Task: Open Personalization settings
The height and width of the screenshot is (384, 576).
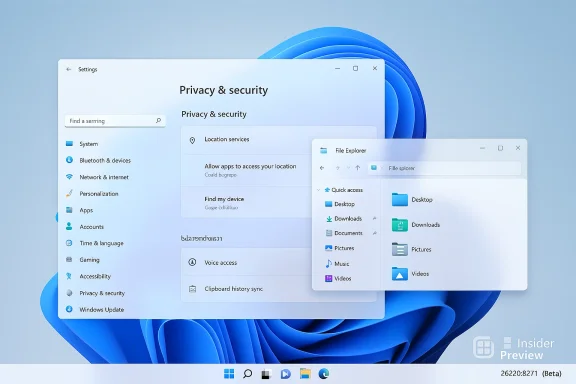Action: pos(92,193)
